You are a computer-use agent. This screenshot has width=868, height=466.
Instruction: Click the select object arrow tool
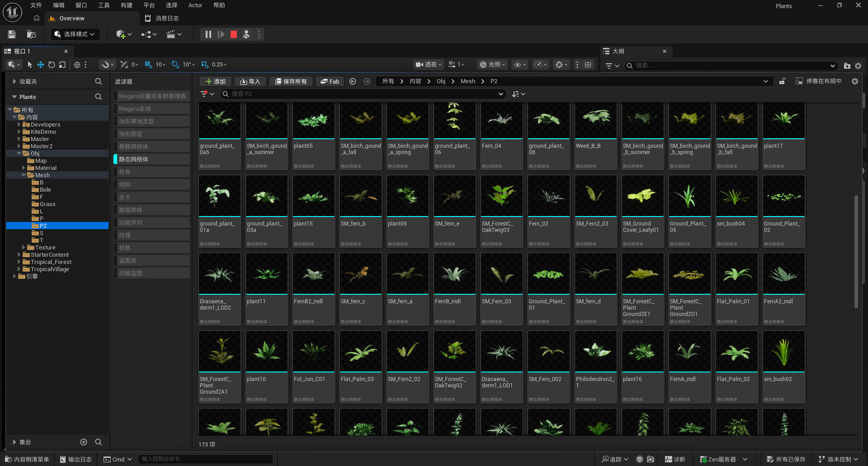(x=30, y=65)
